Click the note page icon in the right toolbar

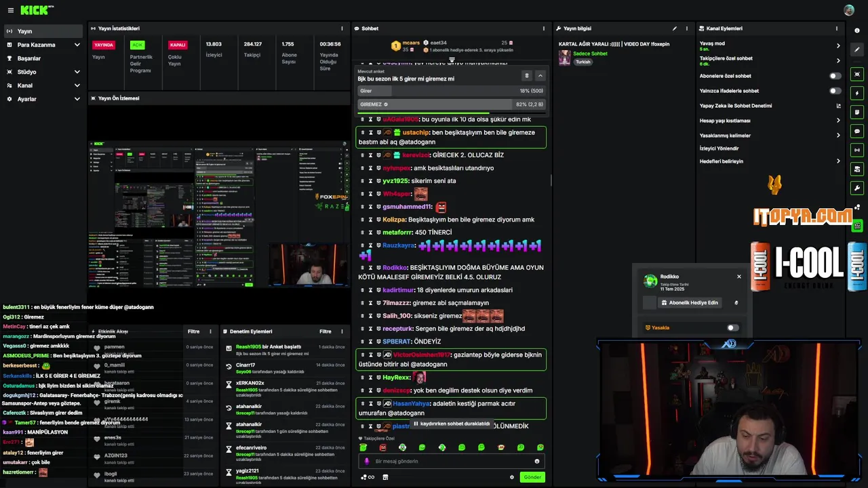point(857,112)
